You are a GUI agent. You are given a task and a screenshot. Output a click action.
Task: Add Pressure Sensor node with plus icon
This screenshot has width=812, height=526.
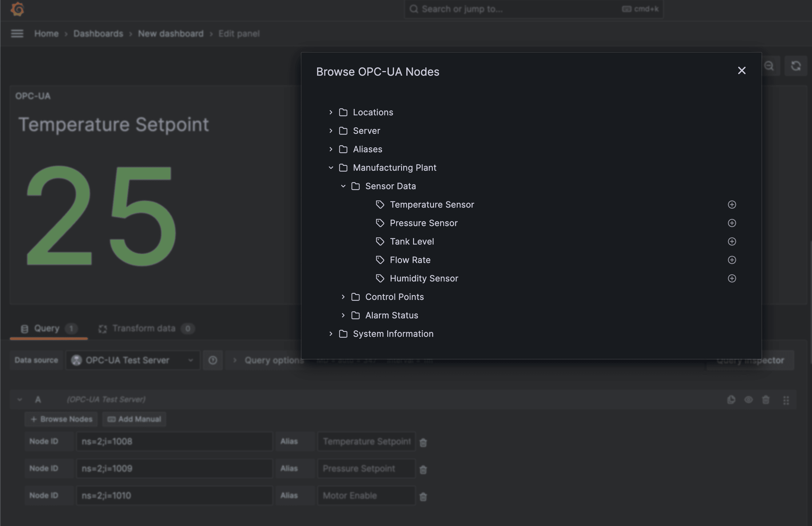tap(731, 223)
